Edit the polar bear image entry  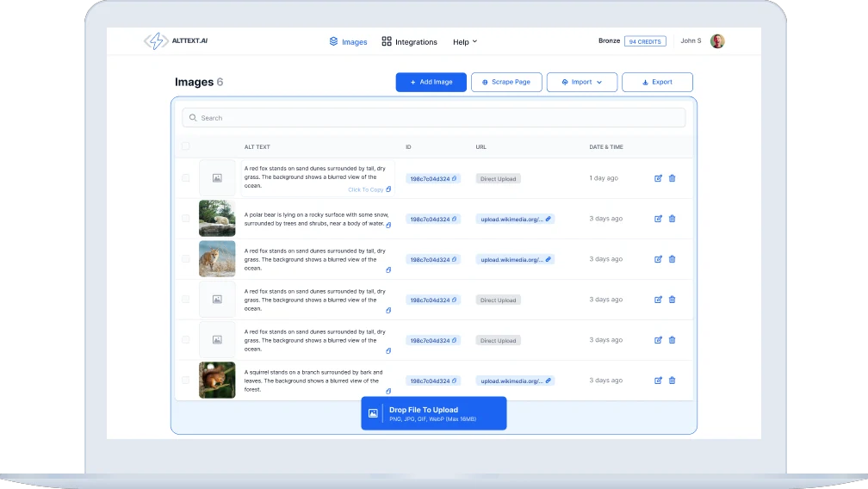pos(658,219)
